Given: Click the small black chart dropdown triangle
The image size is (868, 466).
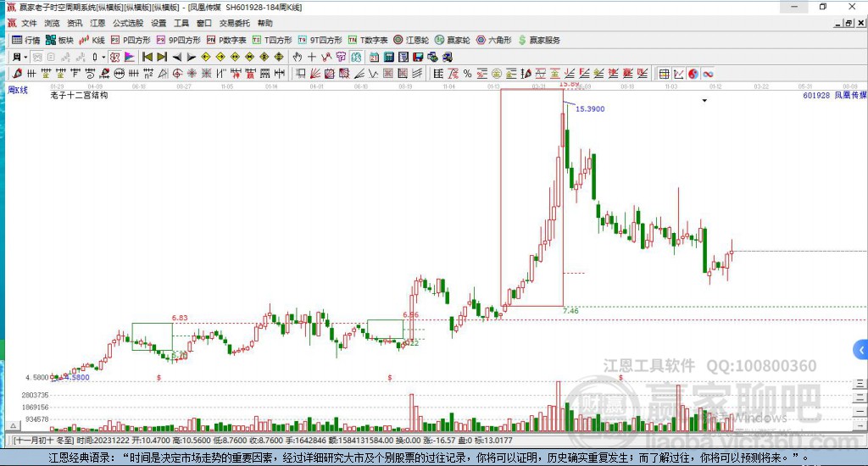Looking at the screenshot, I should [704, 101].
